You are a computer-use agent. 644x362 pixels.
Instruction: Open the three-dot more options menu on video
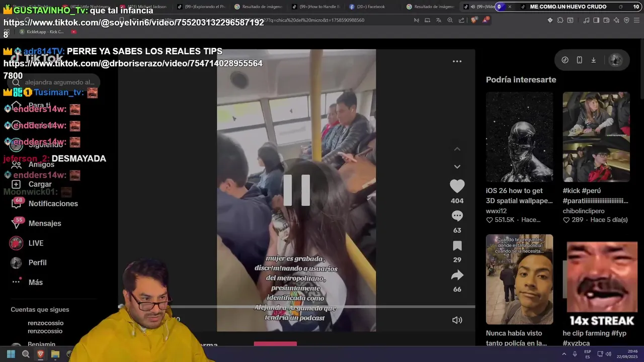(x=457, y=61)
